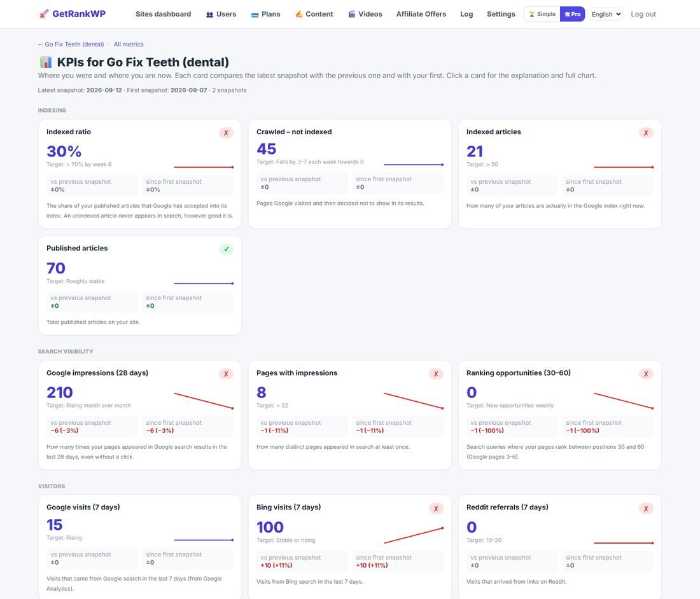
Task: Open the Published articles card title
Action: (77, 249)
